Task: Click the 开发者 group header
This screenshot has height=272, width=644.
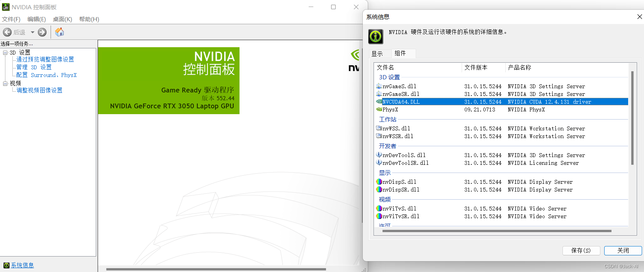Action: 387,146
